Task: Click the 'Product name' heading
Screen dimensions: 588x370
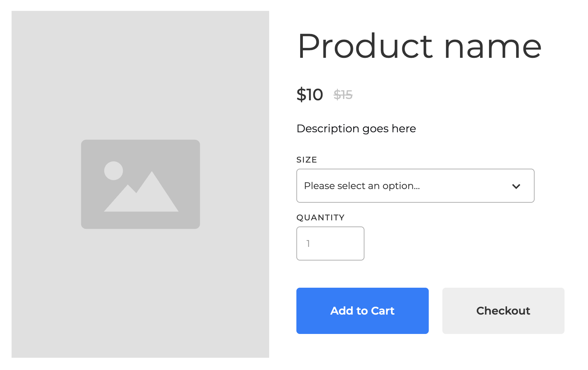Action: pos(419,46)
